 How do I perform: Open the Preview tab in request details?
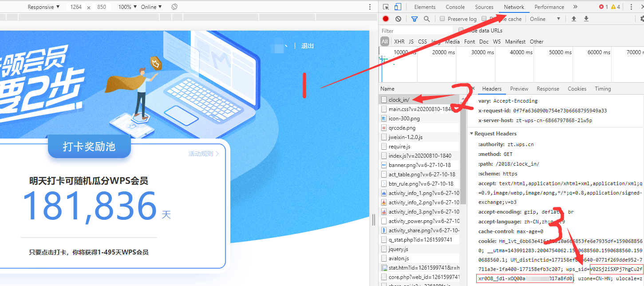coord(519,88)
